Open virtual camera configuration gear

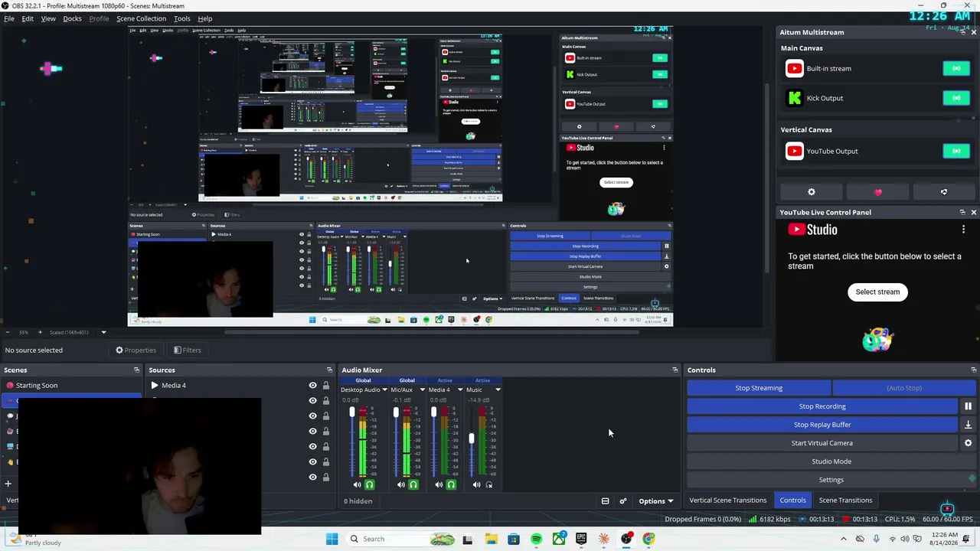click(x=968, y=443)
